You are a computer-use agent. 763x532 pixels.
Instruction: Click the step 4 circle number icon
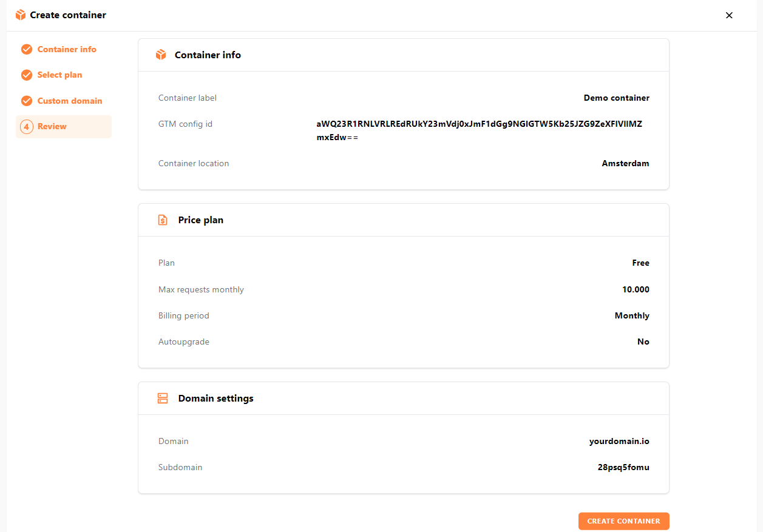[27, 127]
